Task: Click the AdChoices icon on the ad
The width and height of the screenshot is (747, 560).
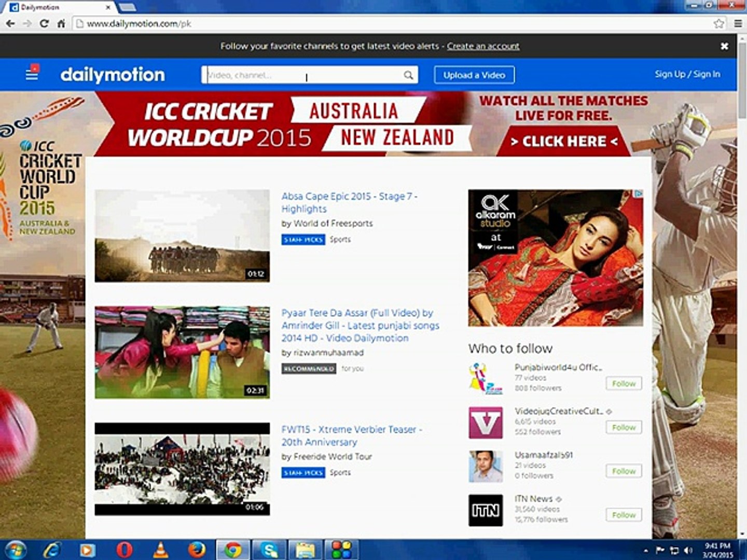Action: [x=639, y=194]
